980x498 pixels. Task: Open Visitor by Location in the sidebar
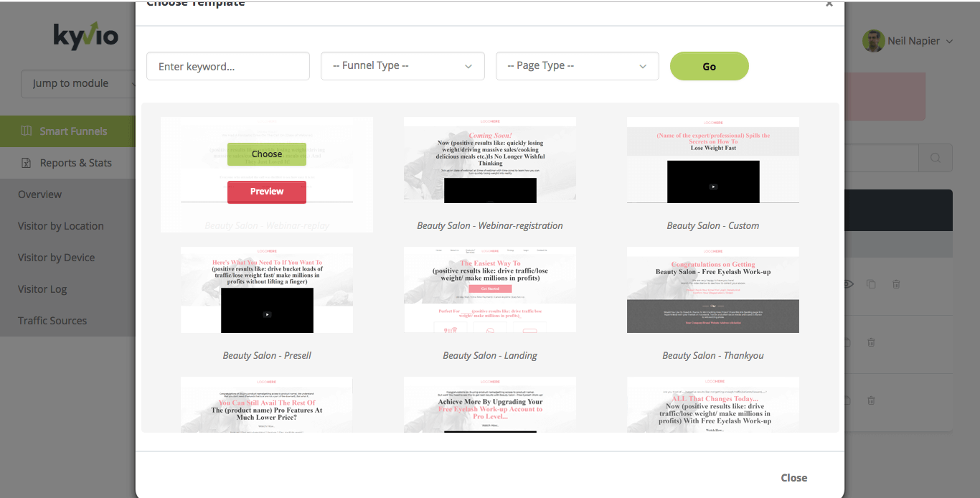point(61,226)
